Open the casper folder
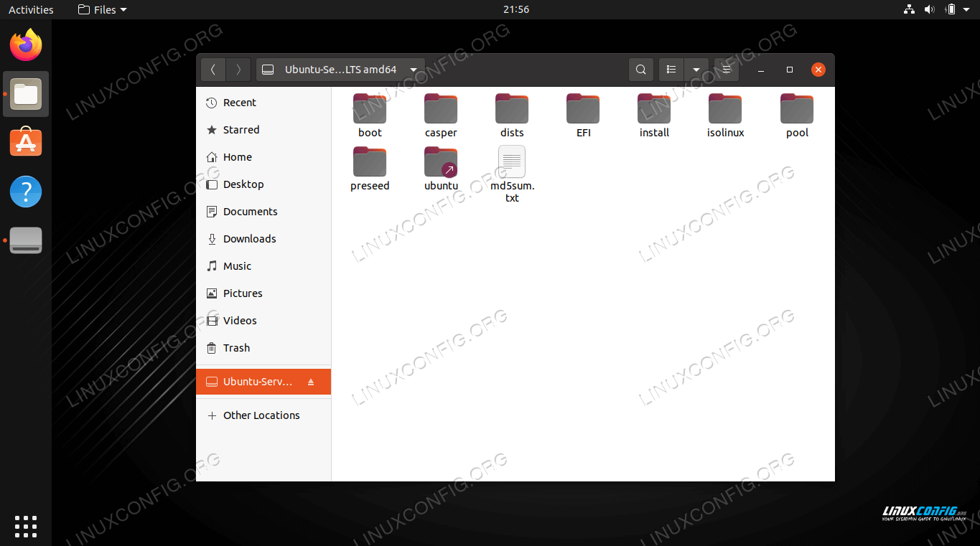 tap(441, 115)
